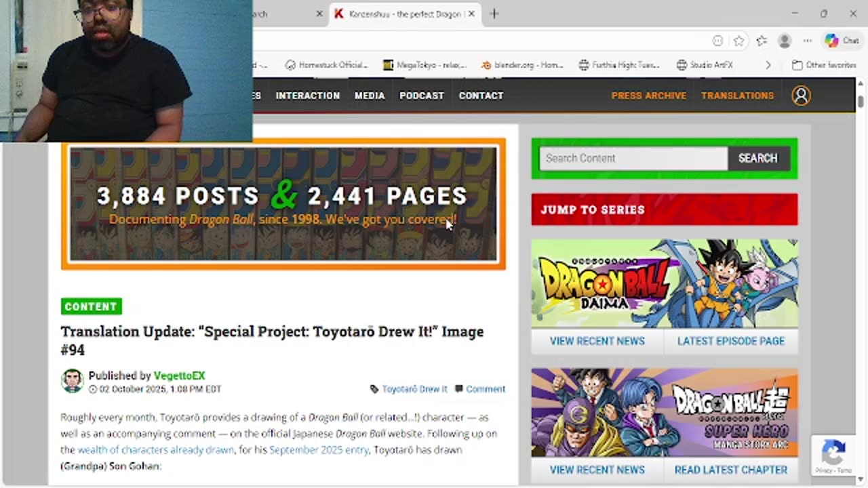The image size is (868, 488).
Task: Open the Toyotarō Drew It Image #94 article title
Action: click(x=272, y=340)
